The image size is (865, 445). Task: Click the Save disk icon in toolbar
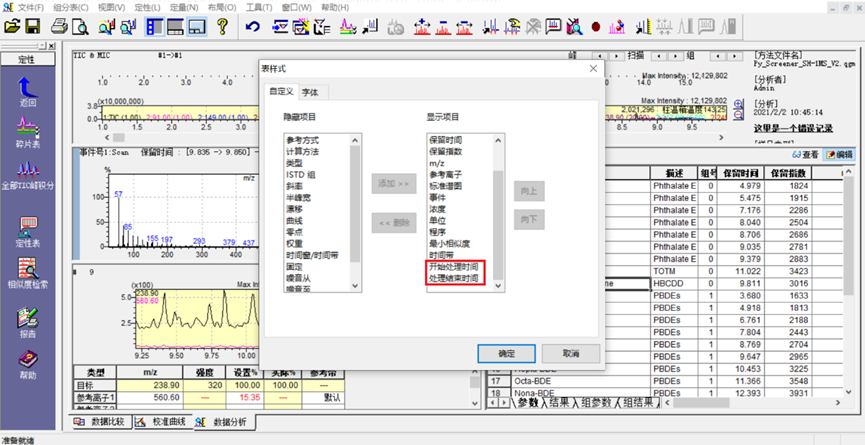(x=33, y=25)
